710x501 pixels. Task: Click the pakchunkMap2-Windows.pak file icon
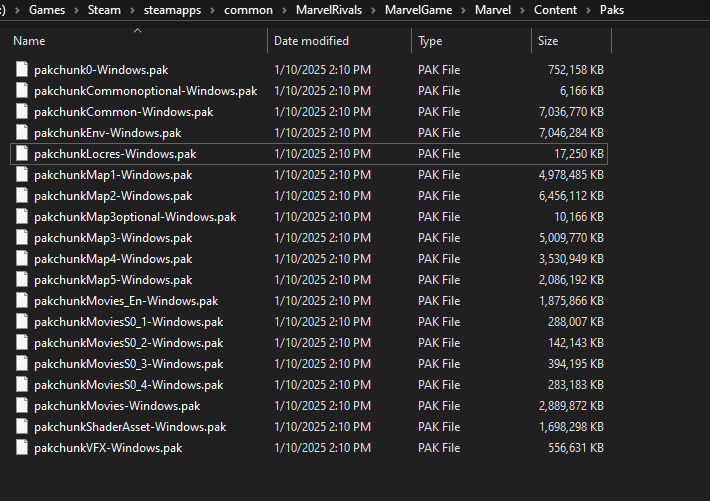[22, 195]
